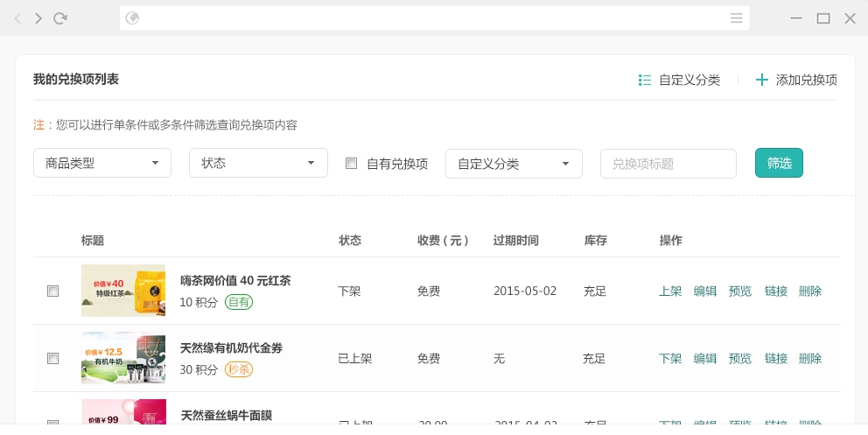Reload the page with refresh icon

coord(60,18)
